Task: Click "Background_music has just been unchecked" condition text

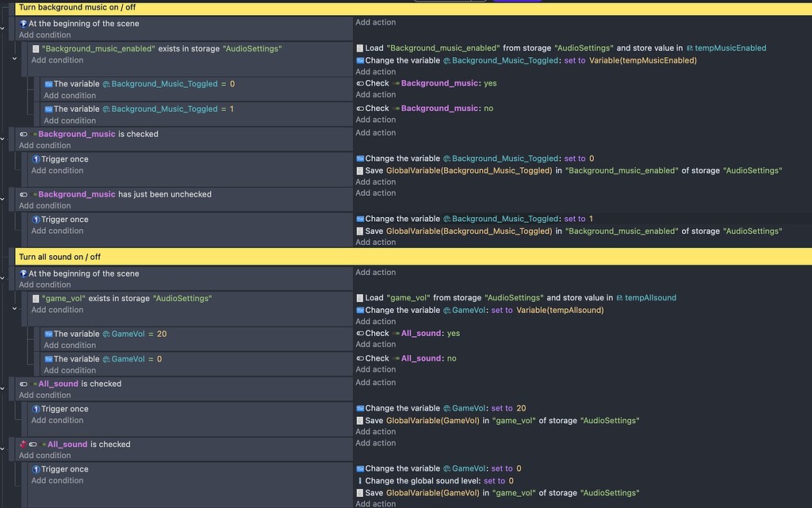Action: [x=124, y=194]
